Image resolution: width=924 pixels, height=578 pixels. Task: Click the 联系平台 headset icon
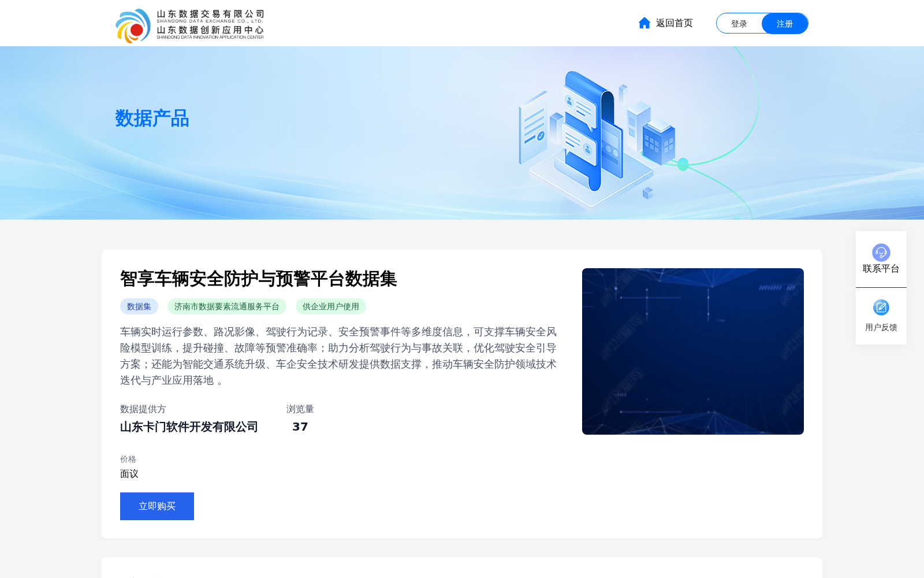[x=881, y=253]
